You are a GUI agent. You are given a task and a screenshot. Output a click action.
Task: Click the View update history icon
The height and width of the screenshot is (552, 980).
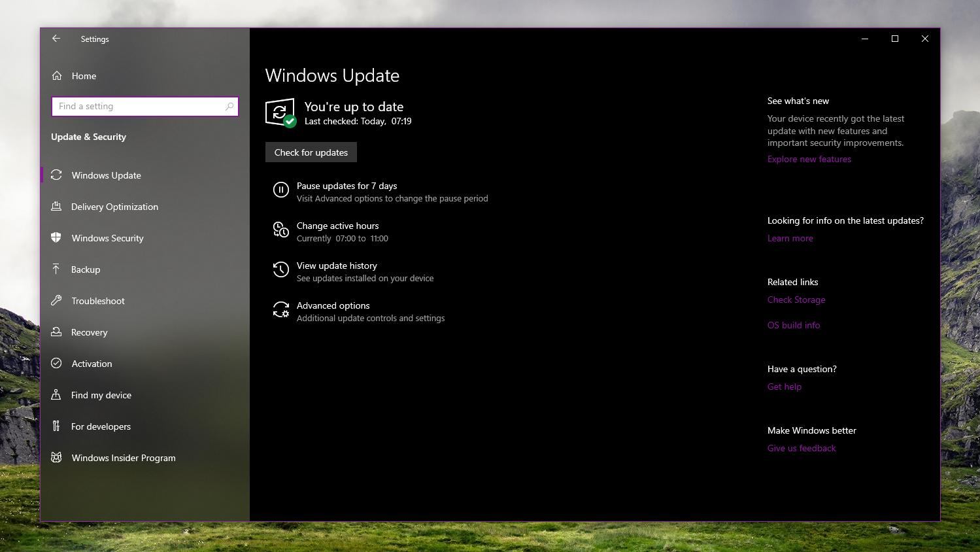[x=280, y=269]
